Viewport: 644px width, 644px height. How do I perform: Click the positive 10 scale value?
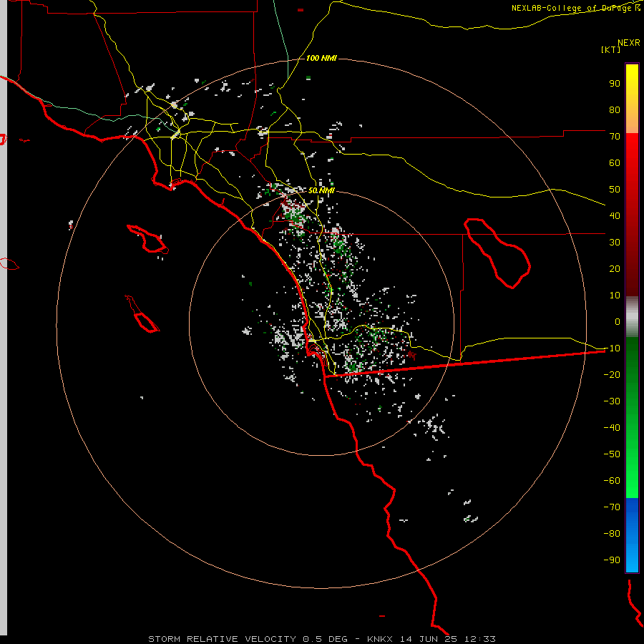point(615,296)
